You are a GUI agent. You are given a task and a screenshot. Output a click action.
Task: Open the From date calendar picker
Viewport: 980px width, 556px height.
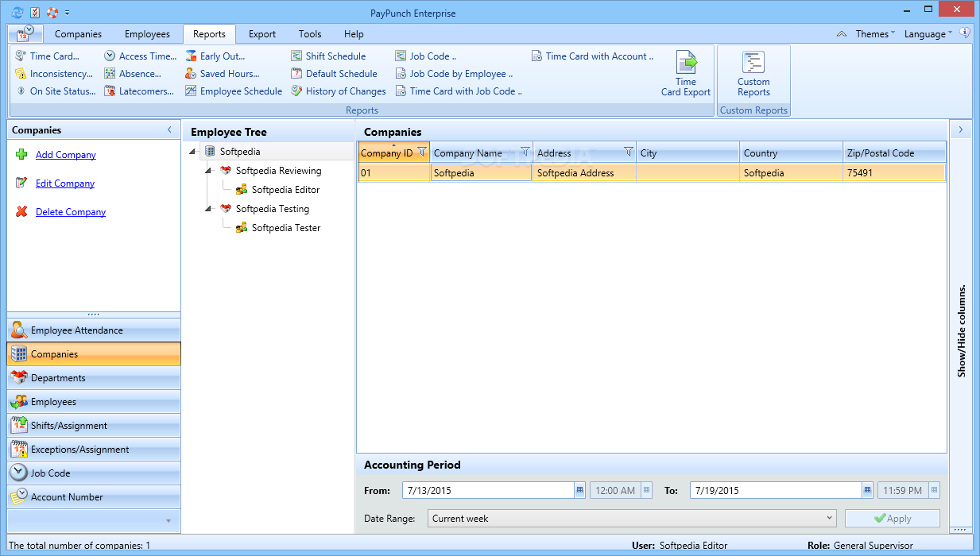tap(580, 490)
